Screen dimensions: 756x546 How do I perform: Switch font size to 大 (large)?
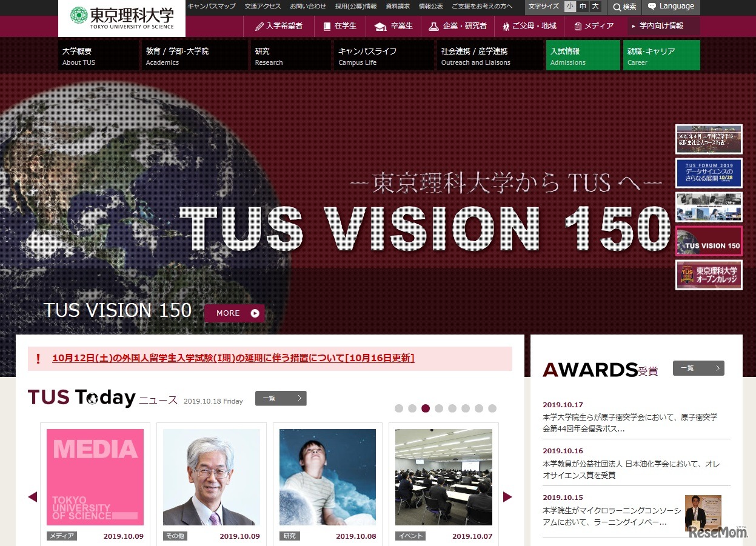click(594, 7)
